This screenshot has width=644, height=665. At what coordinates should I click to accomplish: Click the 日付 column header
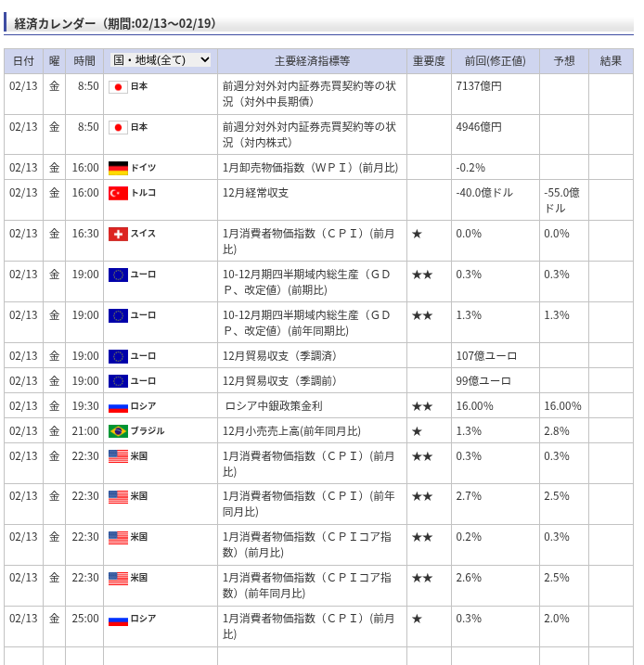point(23,61)
